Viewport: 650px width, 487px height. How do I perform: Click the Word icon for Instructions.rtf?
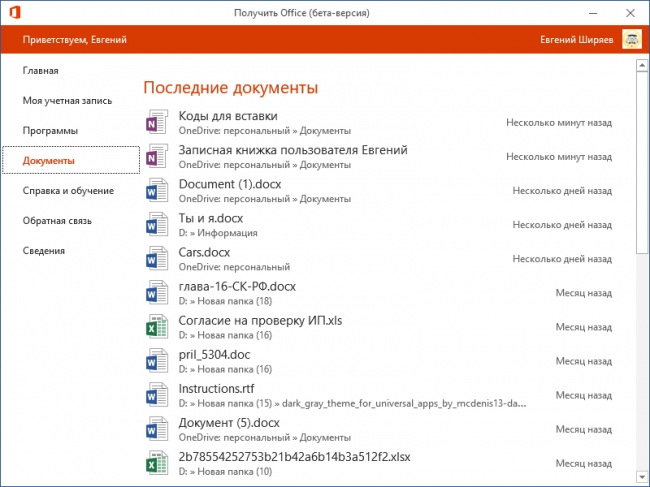tap(157, 395)
